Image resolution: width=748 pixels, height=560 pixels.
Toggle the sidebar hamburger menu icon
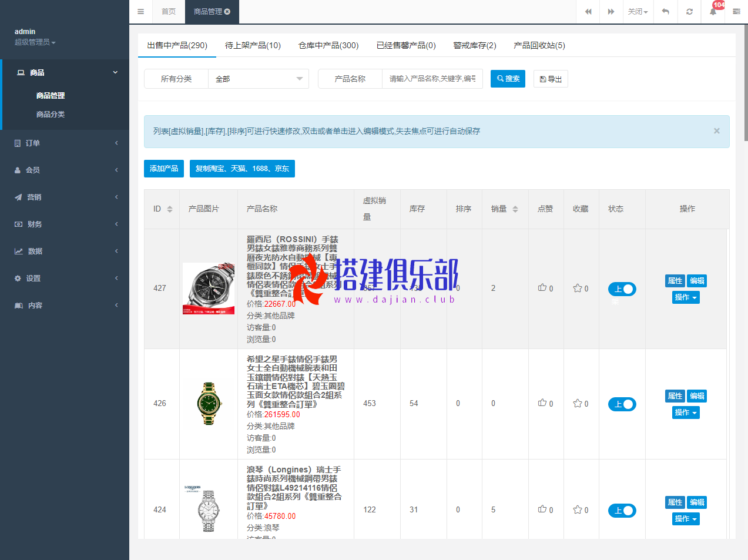140,12
